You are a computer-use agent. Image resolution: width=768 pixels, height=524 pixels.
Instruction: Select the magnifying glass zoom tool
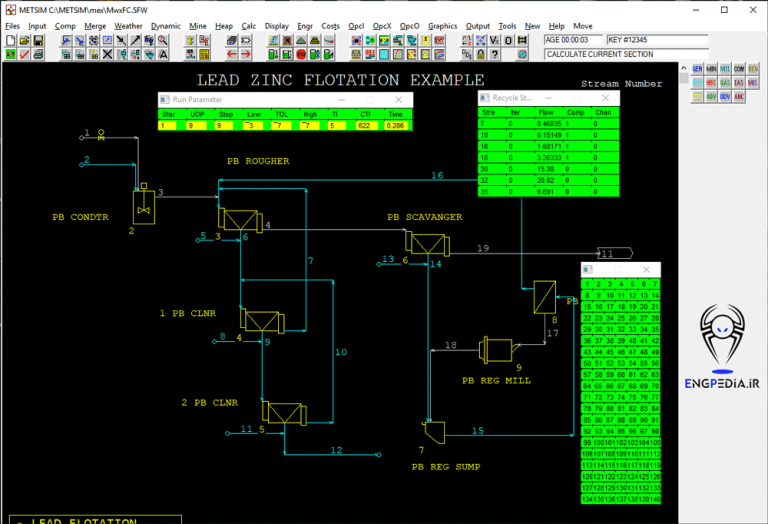pos(163,40)
